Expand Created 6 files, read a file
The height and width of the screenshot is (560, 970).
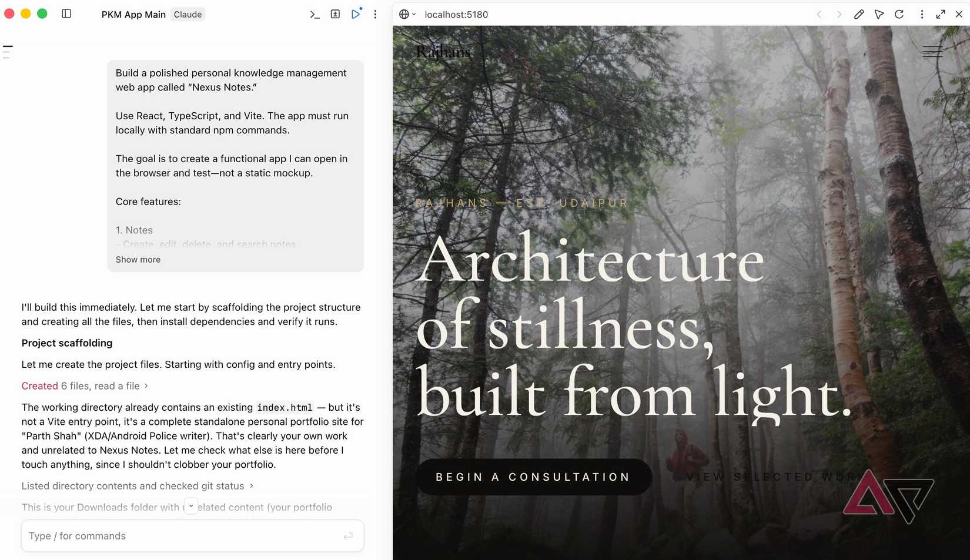[85, 385]
